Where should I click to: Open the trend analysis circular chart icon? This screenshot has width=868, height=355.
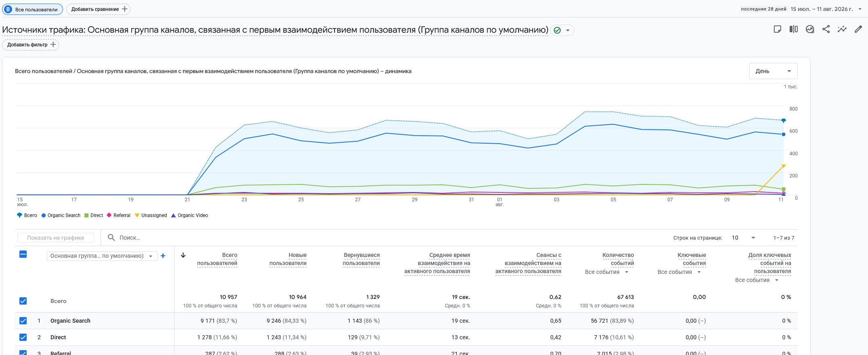[810, 29]
